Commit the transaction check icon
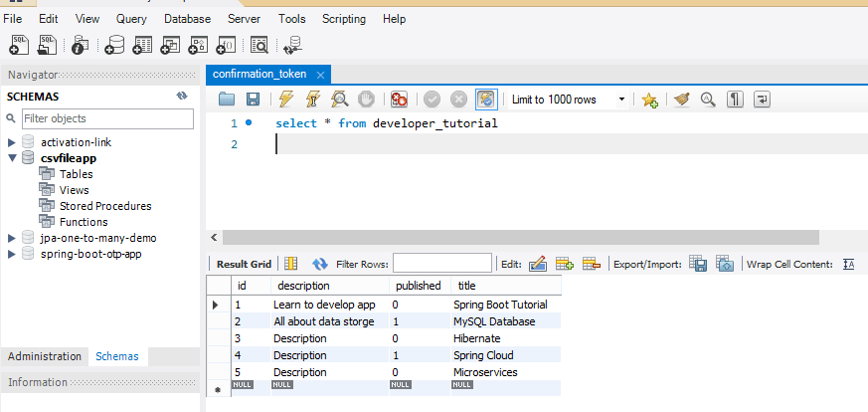This screenshot has height=412, width=868. click(x=432, y=100)
